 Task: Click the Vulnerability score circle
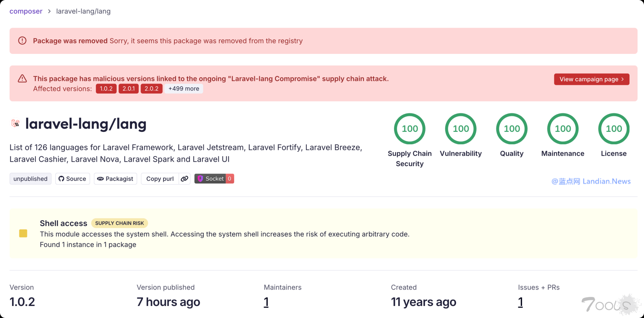tap(461, 129)
